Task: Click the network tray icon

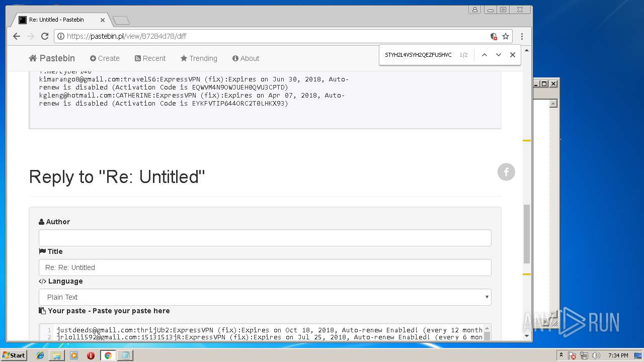Action: tap(584, 355)
